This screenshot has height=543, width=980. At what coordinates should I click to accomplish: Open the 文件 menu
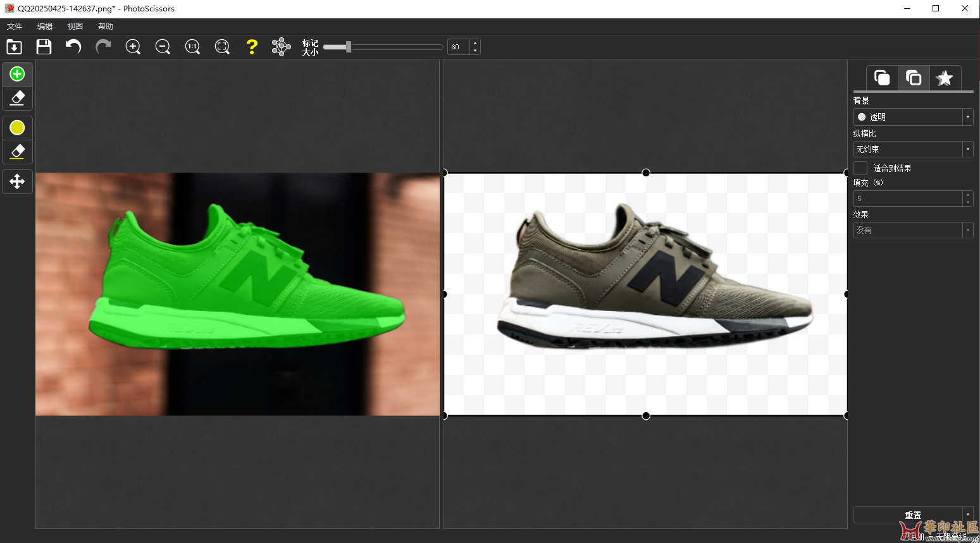15,27
